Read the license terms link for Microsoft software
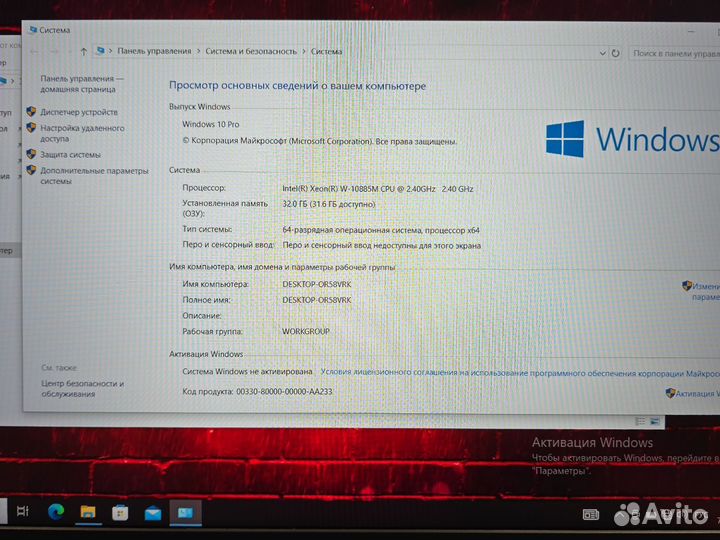 coord(520,373)
